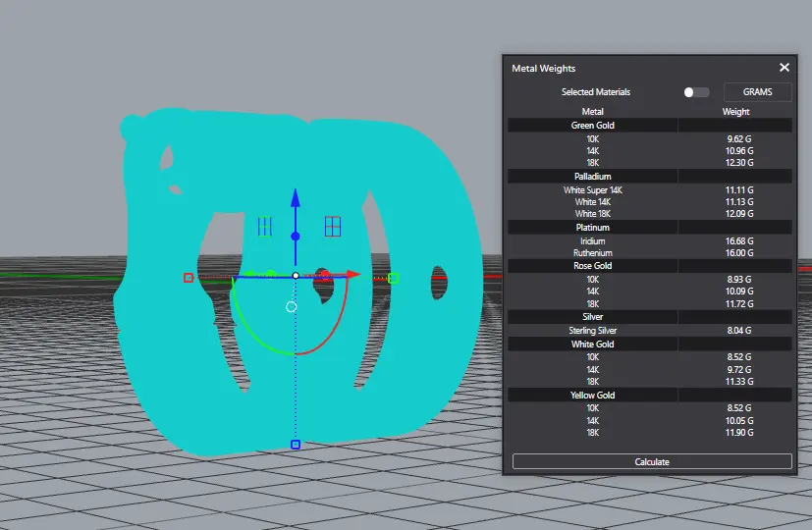Click the right blue plane grid icon
Image resolution: width=812 pixels, height=530 pixels.
click(x=333, y=227)
